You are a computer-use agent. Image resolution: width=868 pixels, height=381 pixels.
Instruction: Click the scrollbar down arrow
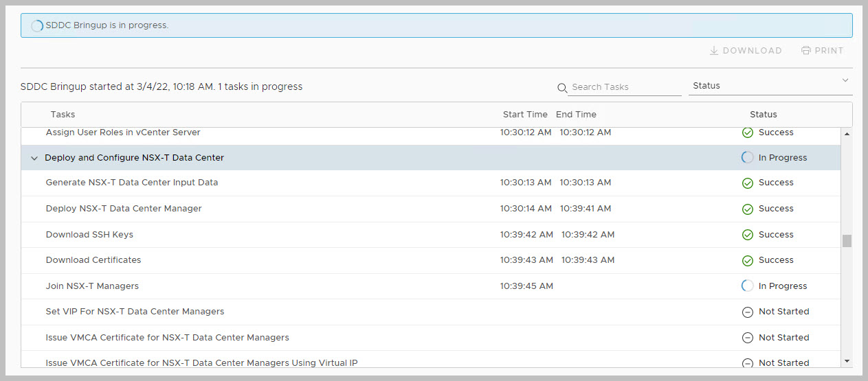tap(847, 361)
